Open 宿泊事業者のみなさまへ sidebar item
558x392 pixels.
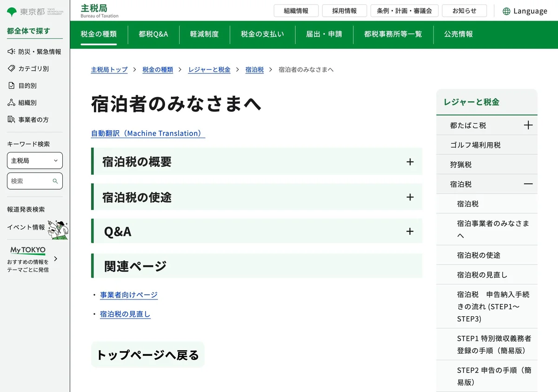pos(487,229)
